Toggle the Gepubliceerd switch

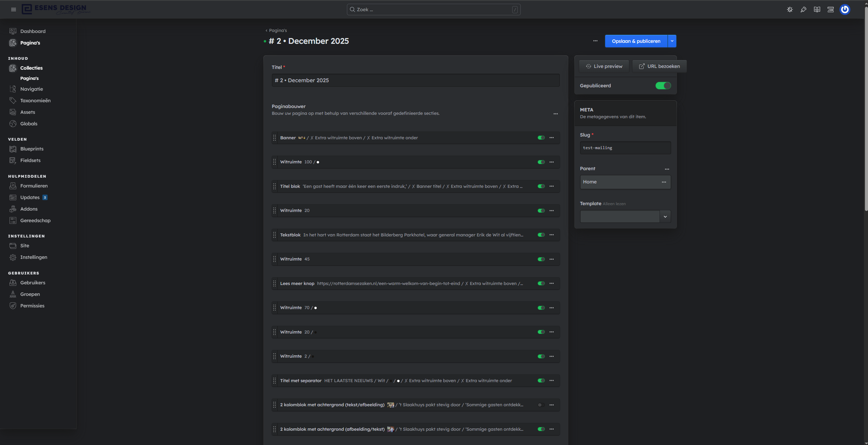click(663, 86)
